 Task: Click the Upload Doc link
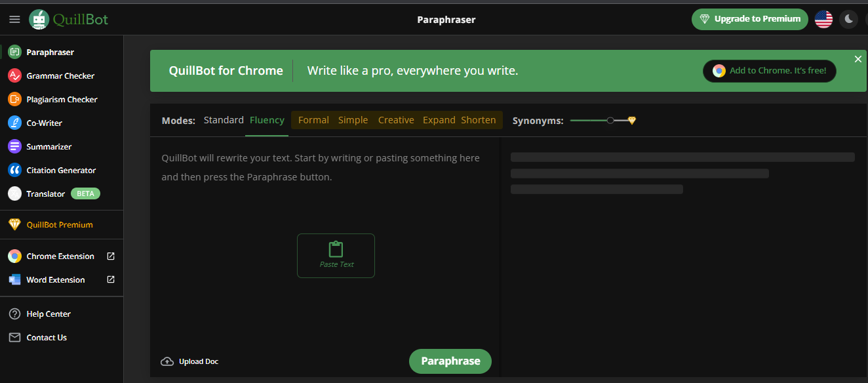(198, 361)
